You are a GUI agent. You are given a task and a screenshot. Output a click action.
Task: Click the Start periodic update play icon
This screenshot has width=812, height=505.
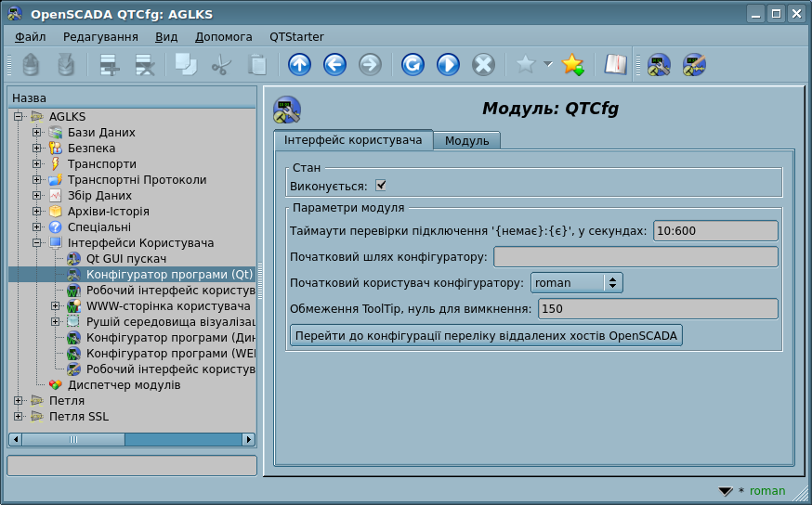coord(448,64)
